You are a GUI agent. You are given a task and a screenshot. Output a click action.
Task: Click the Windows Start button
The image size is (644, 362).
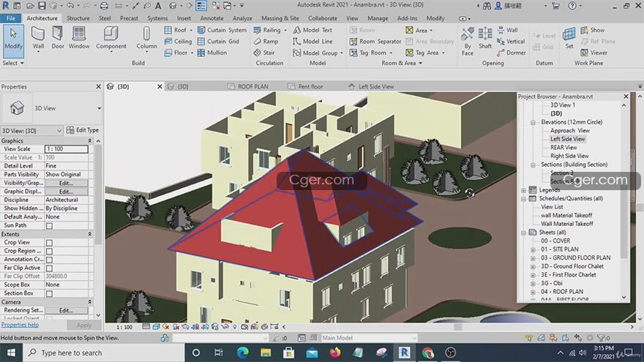11,353
